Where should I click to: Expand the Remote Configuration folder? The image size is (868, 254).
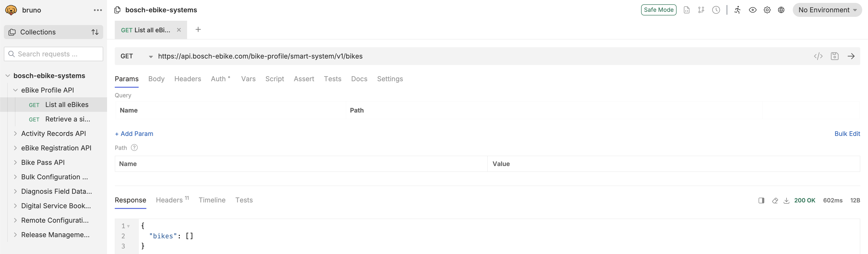pos(15,220)
